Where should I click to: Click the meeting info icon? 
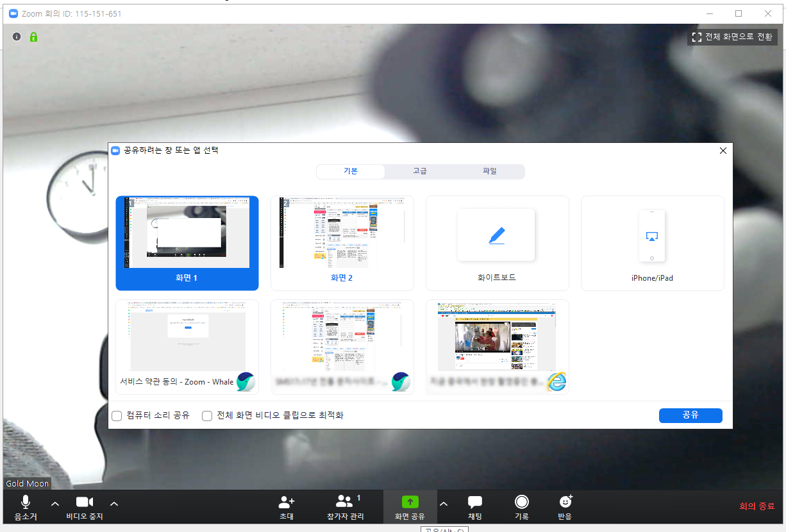tap(17, 37)
